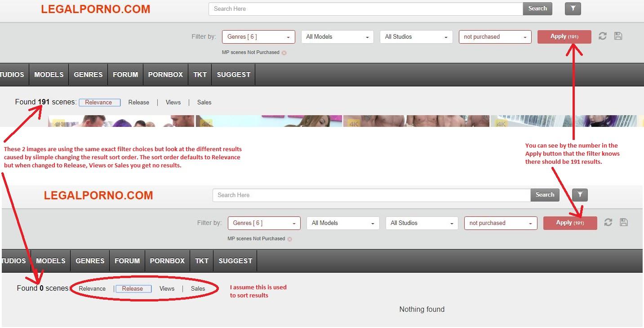Click the upper 'Search Here' input field
Viewport: 644px width, 328px height.
click(365, 9)
